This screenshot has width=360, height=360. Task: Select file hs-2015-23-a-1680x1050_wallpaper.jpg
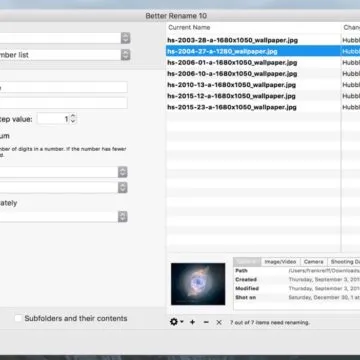point(253,107)
